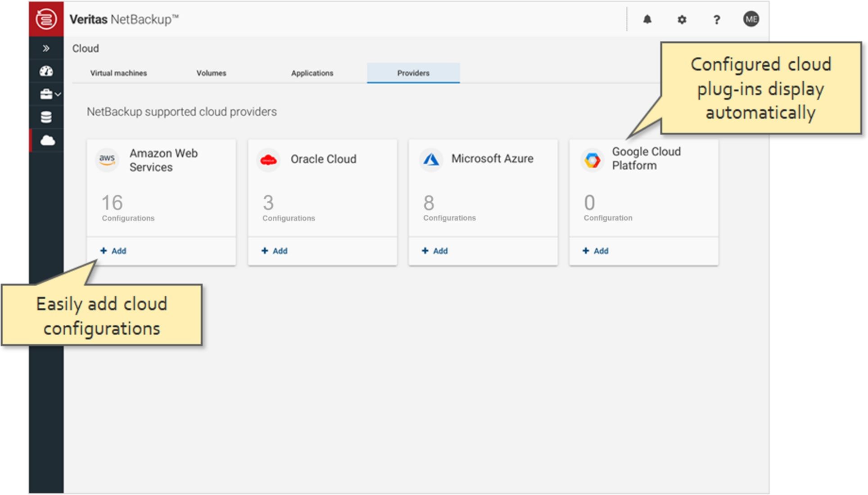Add an Amazon Web Services configuration

[113, 251]
